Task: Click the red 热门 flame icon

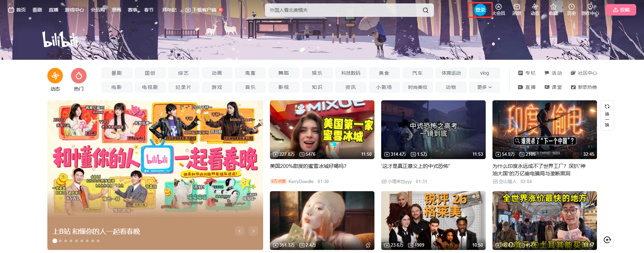Action: pos(79,76)
